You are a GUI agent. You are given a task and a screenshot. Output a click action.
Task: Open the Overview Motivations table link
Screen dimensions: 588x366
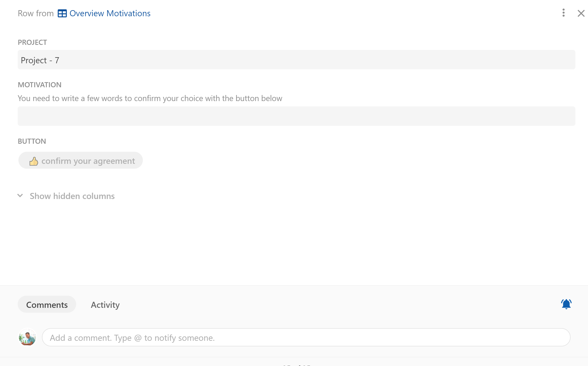coord(110,13)
